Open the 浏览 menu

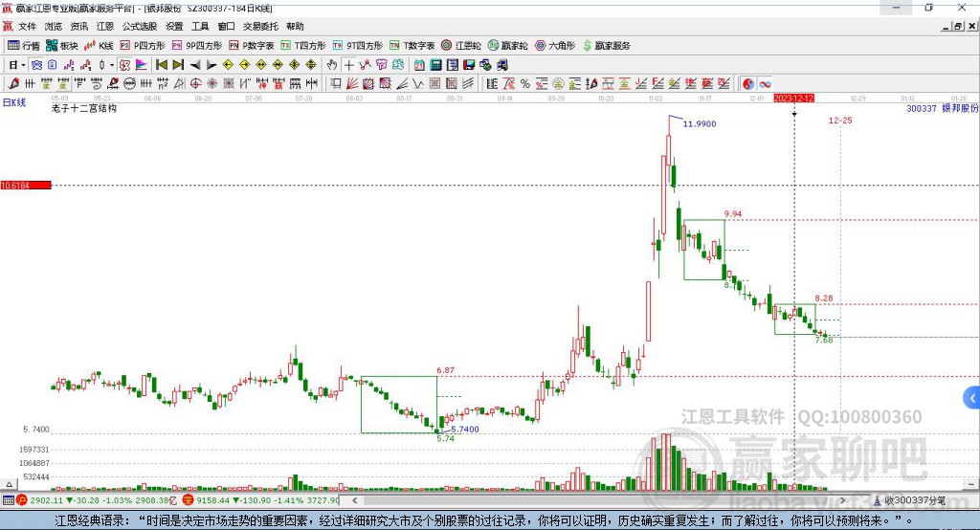pos(54,26)
